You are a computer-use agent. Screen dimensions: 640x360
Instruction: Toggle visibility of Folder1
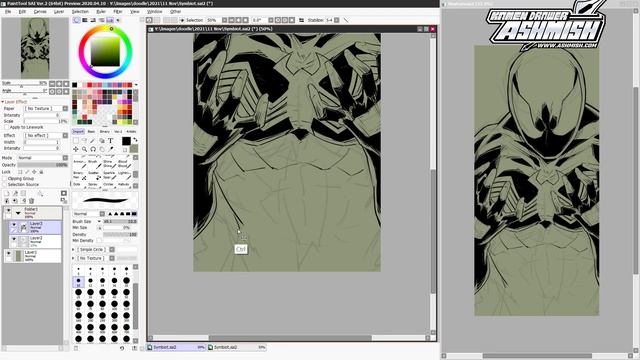coord(9,210)
